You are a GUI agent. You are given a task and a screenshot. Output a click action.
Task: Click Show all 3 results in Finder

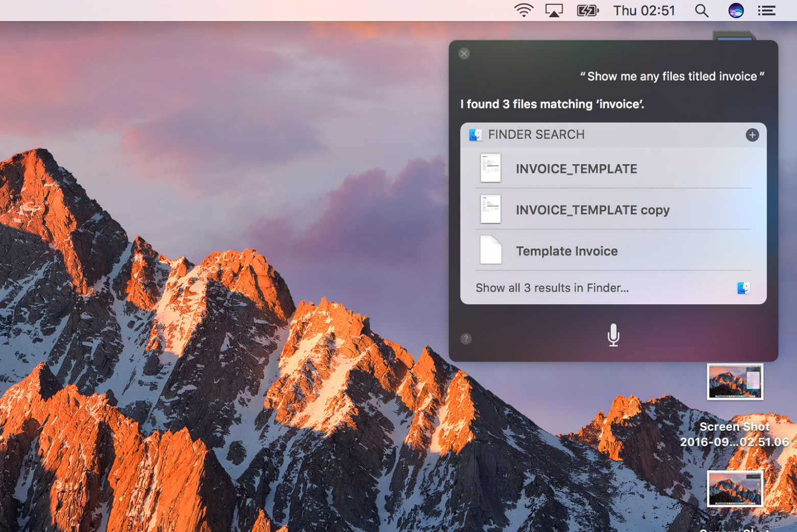[552, 288]
